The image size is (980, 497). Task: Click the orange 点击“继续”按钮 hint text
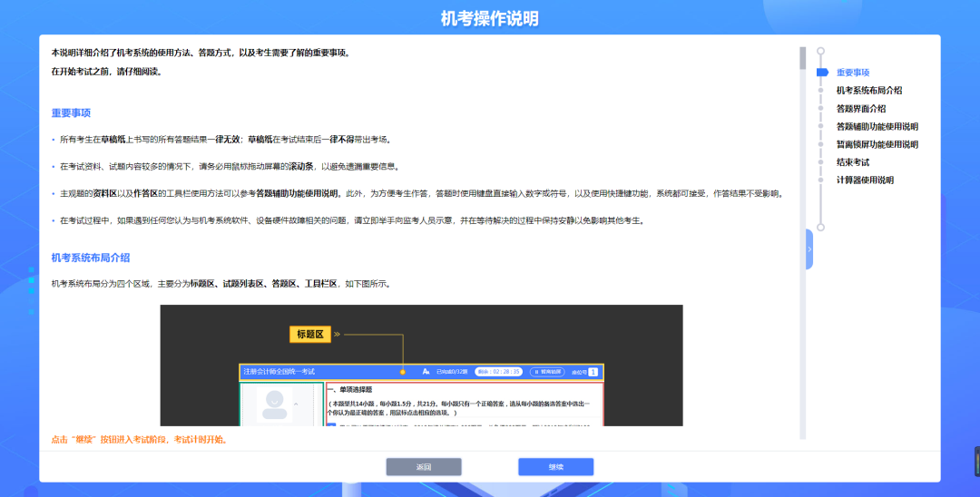point(140,440)
